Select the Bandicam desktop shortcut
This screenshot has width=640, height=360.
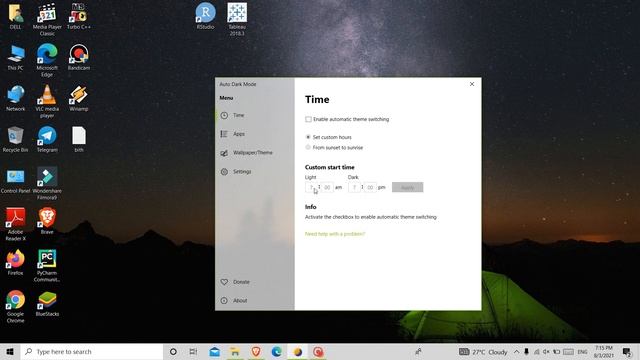point(79,58)
